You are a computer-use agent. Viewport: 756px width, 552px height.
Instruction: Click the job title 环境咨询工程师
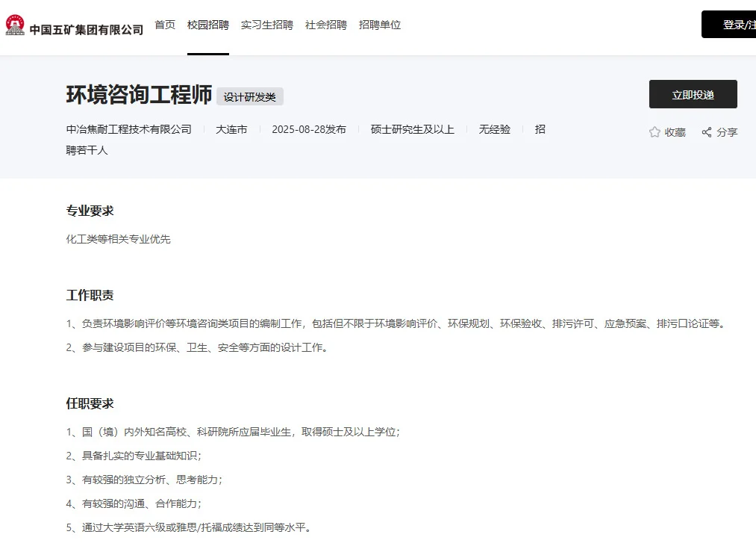(139, 95)
